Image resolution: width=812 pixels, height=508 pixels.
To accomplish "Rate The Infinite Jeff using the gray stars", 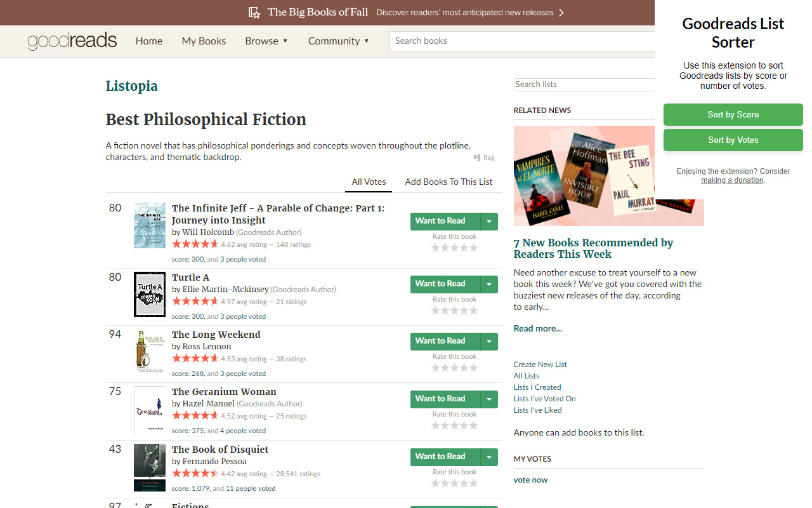I will 454,248.
